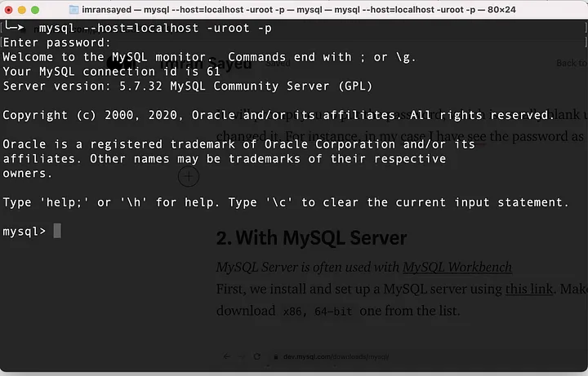Screen dimensions: 588x376
Task: Click the mysql> prompt cursor block
Action: tap(57, 231)
